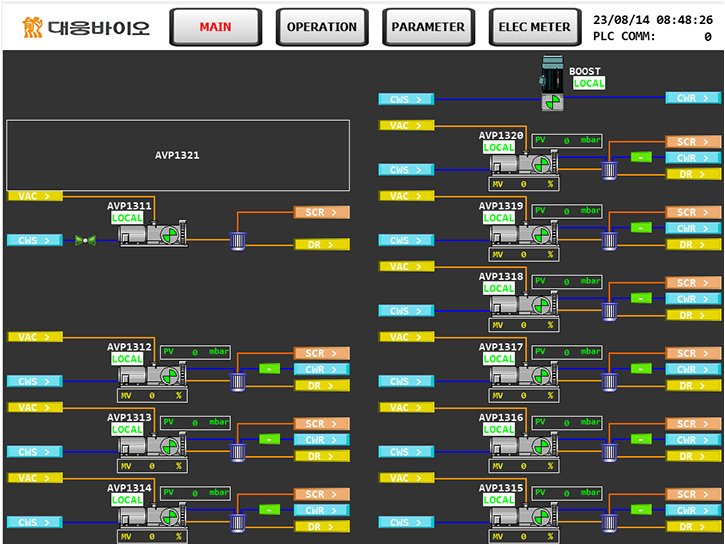Image resolution: width=725 pixels, height=545 pixels.
Task: Select the AVP1319 vacuum pump icon
Action: [524, 234]
